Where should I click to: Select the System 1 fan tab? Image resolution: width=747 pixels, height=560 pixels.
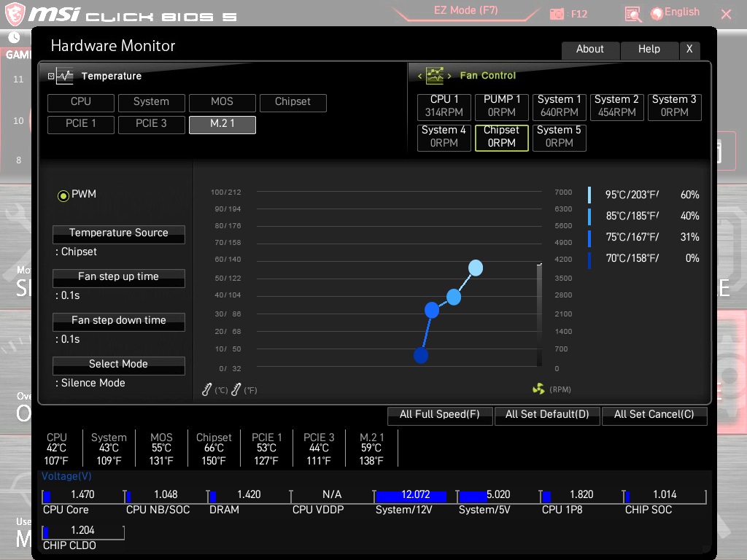[x=560, y=107]
